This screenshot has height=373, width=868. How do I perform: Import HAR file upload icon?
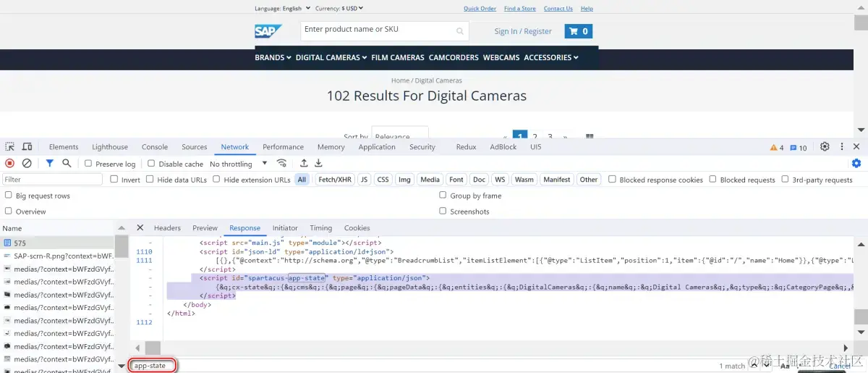pos(304,164)
